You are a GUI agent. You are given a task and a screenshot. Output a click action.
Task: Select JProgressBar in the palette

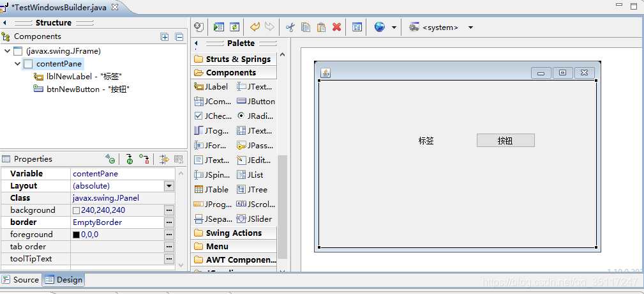pos(213,204)
